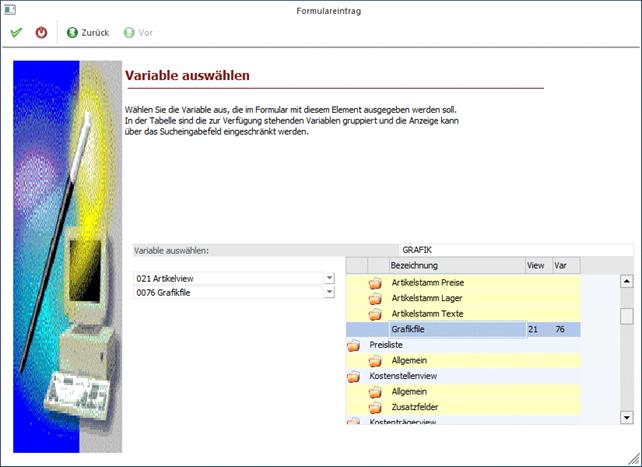
Task: Expand the Kostenstellenview folder group
Action: click(x=353, y=376)
